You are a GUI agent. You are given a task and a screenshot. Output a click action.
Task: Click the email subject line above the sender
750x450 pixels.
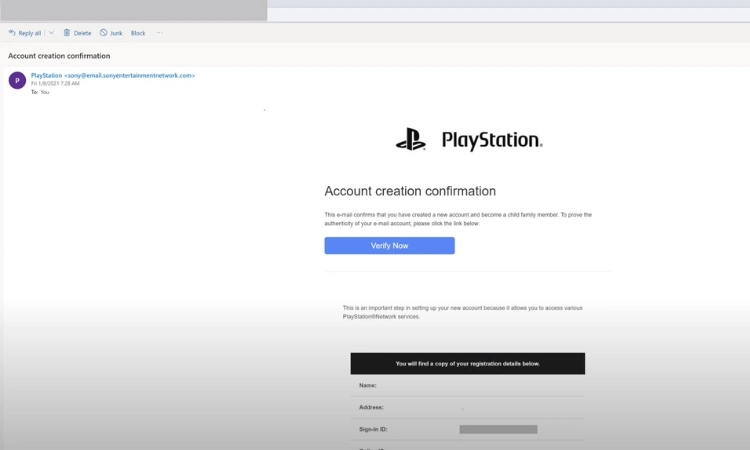click(x=59, y=56)
